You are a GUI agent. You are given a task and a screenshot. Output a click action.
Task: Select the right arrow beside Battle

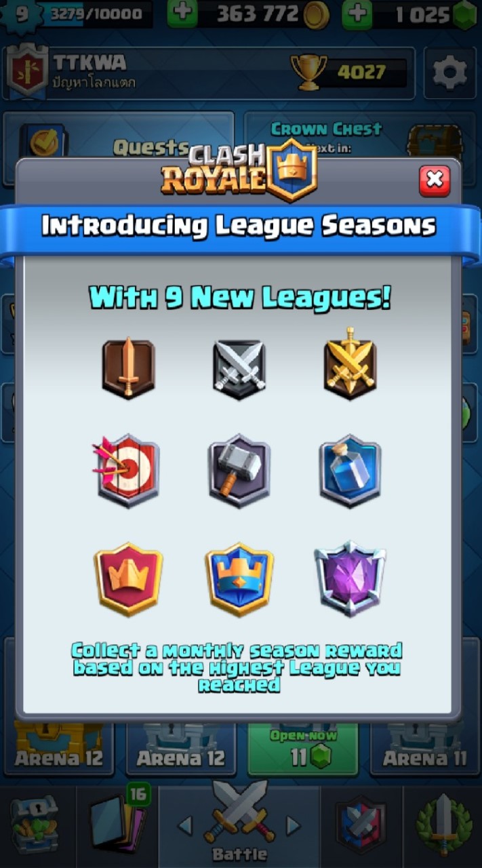pyautogui.click(x=293, y=825)
